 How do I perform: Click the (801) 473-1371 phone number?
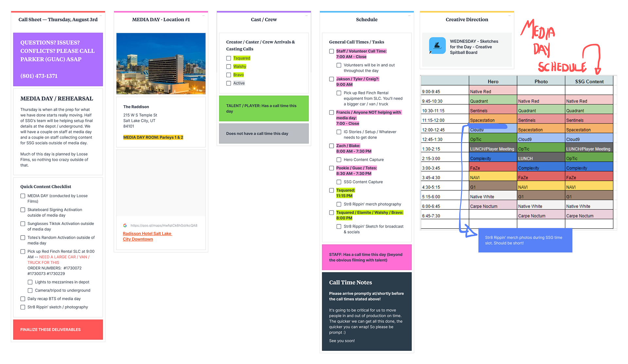pos(39,76)
